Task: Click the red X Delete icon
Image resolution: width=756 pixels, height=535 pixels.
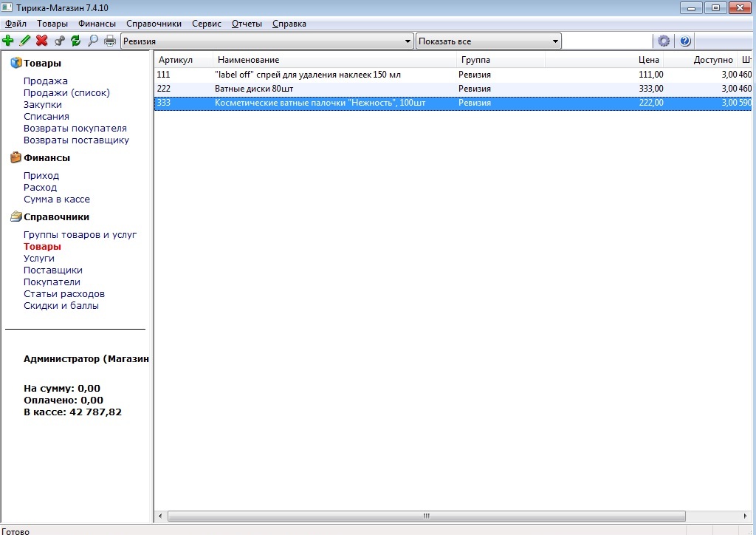Action: 42,41
